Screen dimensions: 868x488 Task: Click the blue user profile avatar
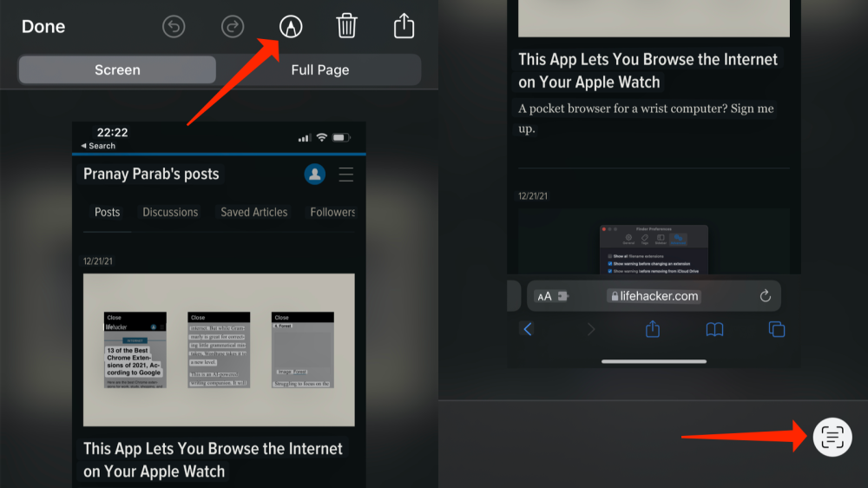tap(314, 175)
